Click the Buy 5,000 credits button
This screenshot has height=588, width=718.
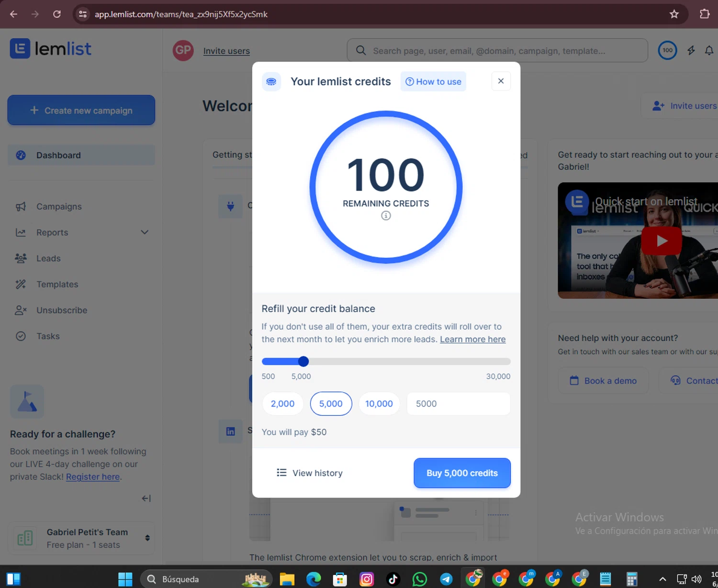coord(462,473)
